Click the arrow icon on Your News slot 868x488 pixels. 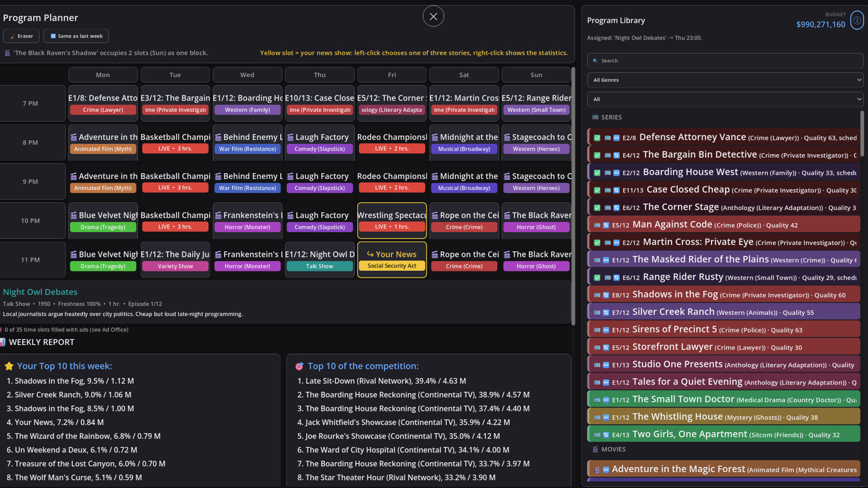coord(370,254)
